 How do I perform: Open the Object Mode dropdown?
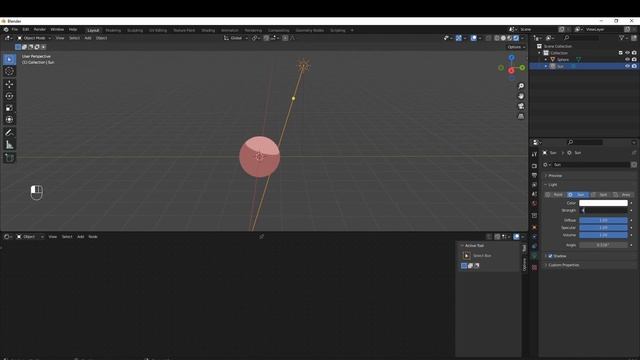click(34, 38)
